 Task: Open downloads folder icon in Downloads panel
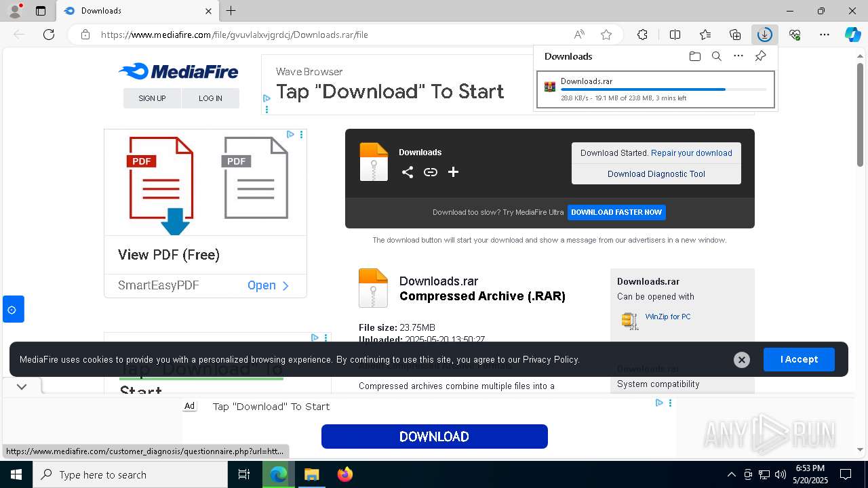694,56
